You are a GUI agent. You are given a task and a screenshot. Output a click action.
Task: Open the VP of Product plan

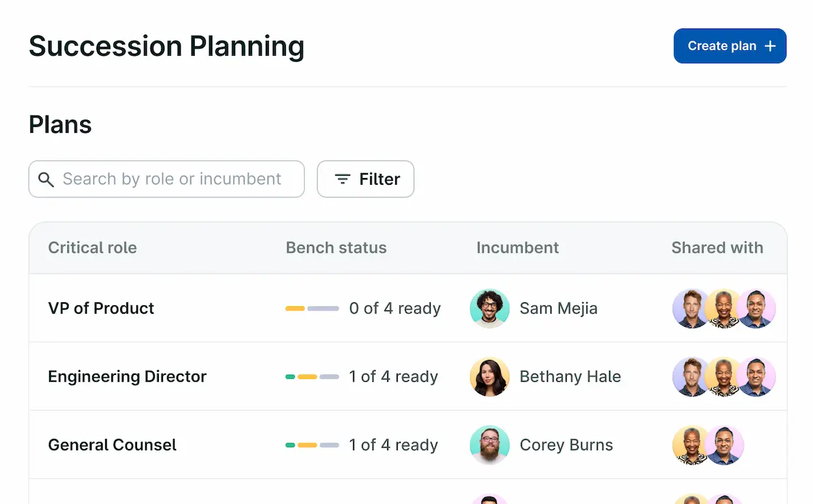point(101,308)
